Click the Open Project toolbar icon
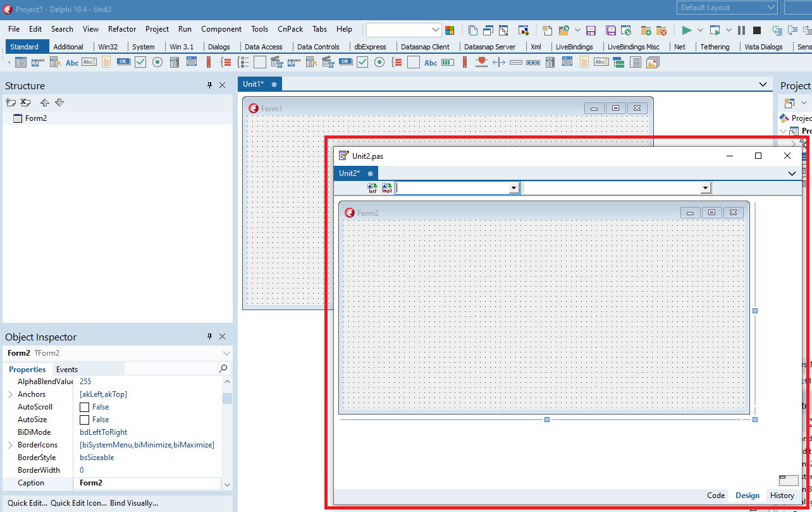Viewport: 812px width, 512px height. (626, 30)
